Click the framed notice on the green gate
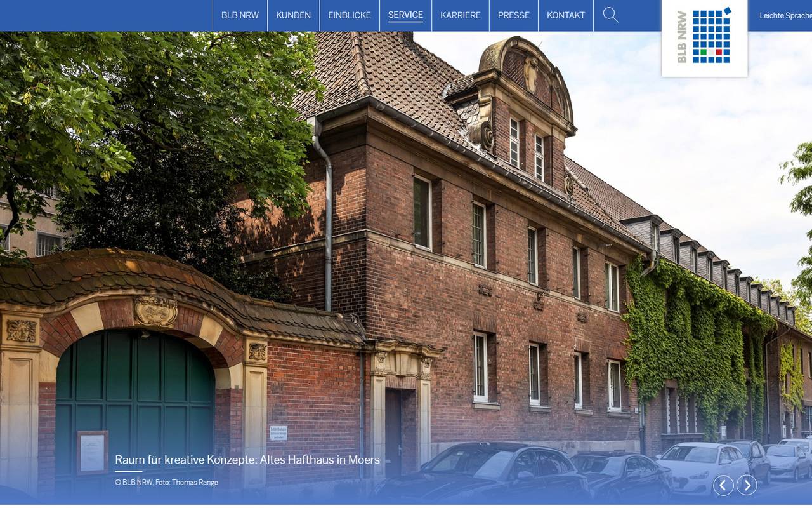812x508 pixels. 93,452
